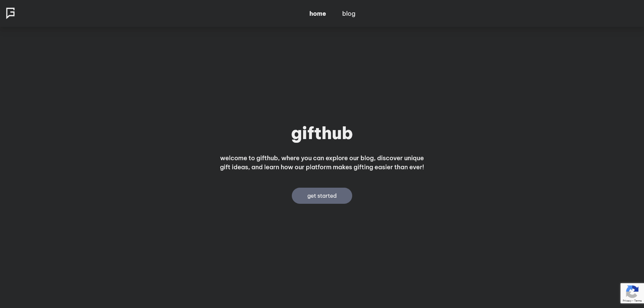Click the 'explore' word in the description
Screen dimensions: 644x308
coord(337,158)
